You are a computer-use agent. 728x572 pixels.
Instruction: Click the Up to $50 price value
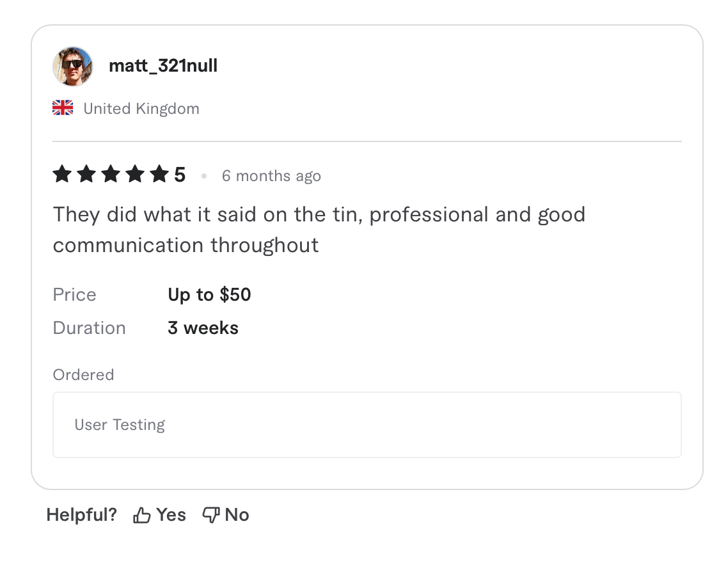tap(209, 295)
